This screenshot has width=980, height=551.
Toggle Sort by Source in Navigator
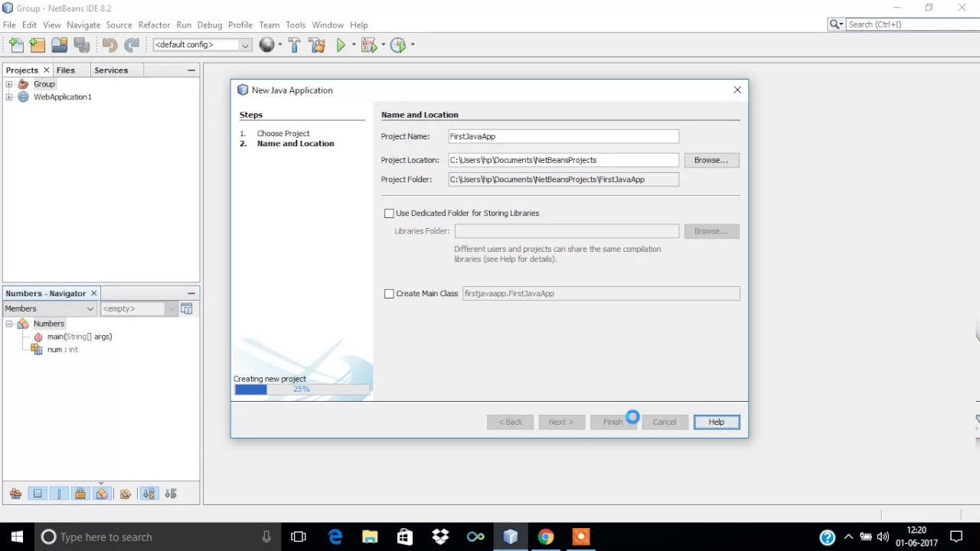click(x=170, y=494)
